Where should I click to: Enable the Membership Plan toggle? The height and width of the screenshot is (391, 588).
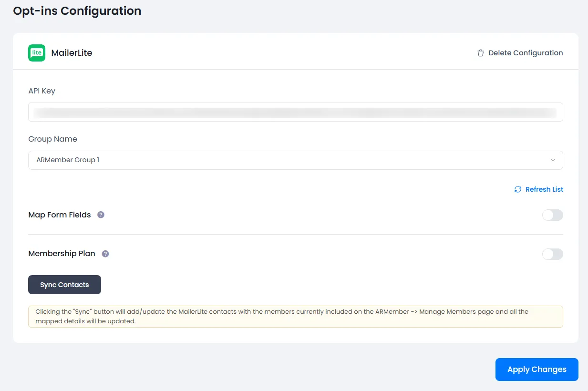coord(552,254)
